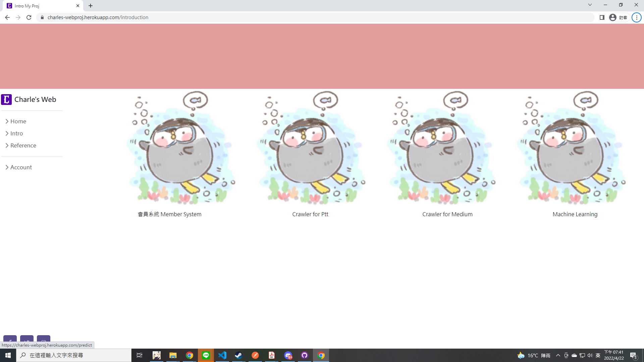Select the Intro My Proj tab
The image size is (644, 362).
coord(43,6)
